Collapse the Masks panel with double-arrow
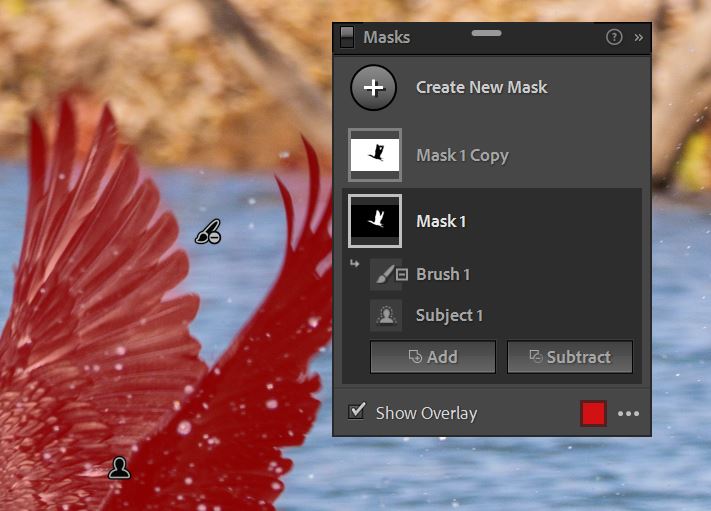 pyautogui.click(x=639, y=37)
